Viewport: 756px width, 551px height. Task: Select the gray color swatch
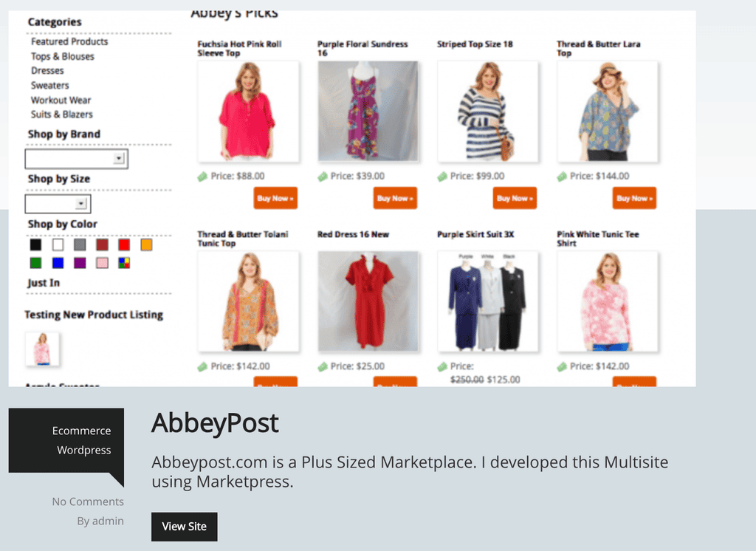(80, 244)
